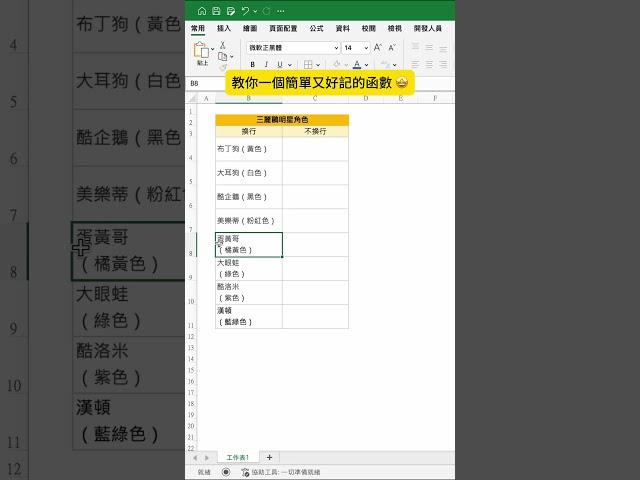Toggle Underline formatting
The height and width of the screenshot is (480, 640).
pyautogui.click(x=280, y=64)
